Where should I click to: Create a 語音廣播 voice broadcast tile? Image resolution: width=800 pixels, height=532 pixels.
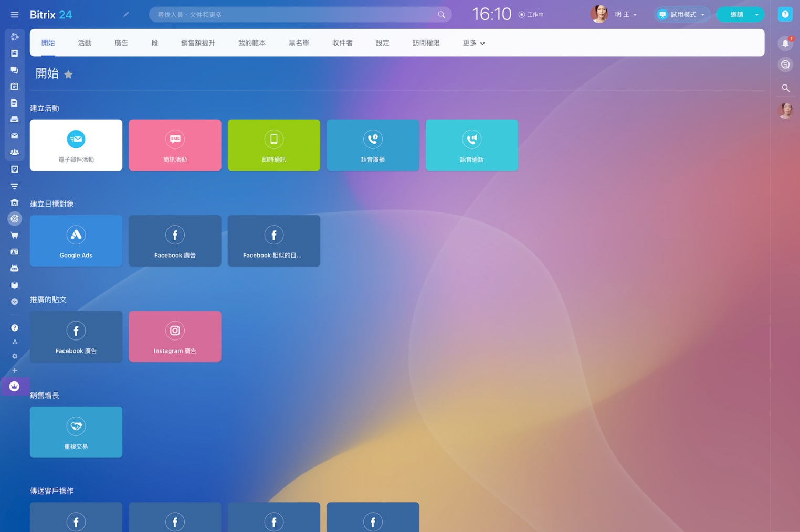(x=373, y=145)
